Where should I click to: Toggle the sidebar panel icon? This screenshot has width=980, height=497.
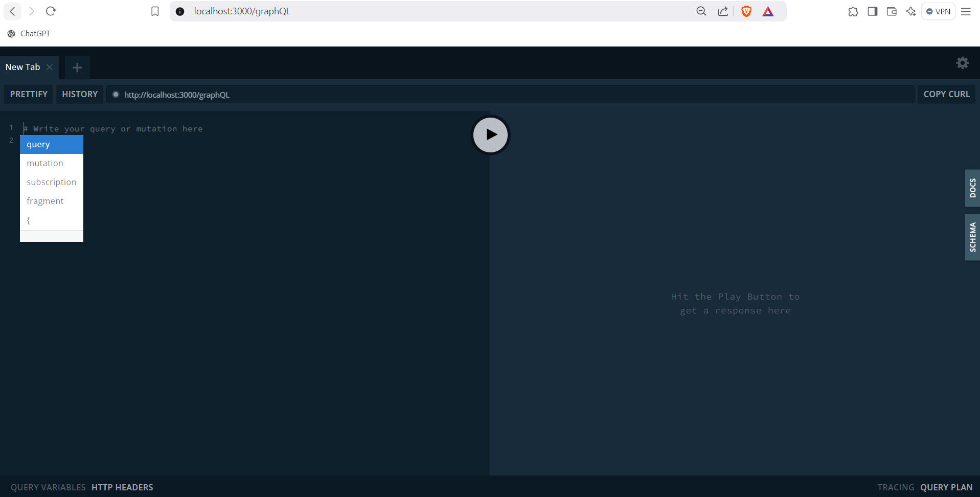click(872, 11)
